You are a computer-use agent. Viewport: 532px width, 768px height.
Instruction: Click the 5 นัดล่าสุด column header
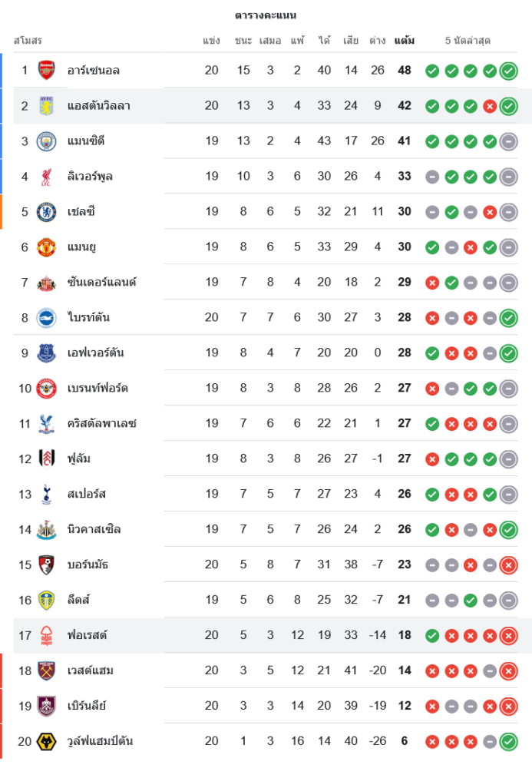(x=468, y=40)
